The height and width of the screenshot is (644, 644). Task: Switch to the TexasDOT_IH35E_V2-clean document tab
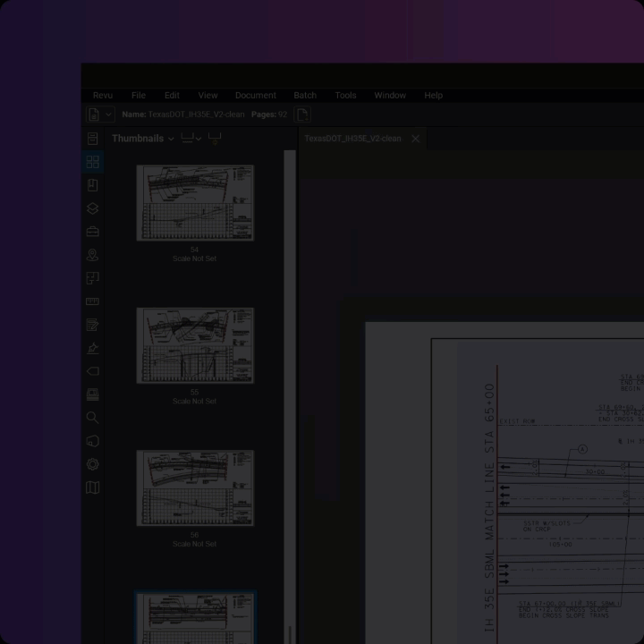click(x=352, y=139)
